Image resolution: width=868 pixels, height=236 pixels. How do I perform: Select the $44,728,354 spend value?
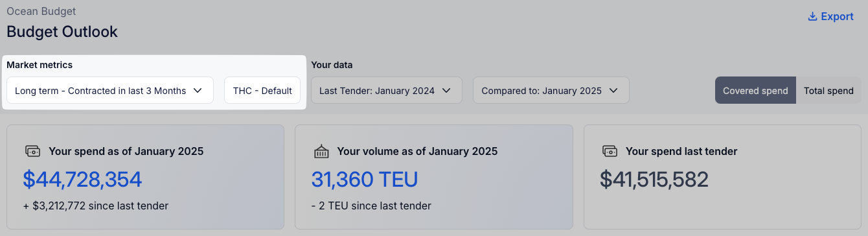tap(82, 179)
